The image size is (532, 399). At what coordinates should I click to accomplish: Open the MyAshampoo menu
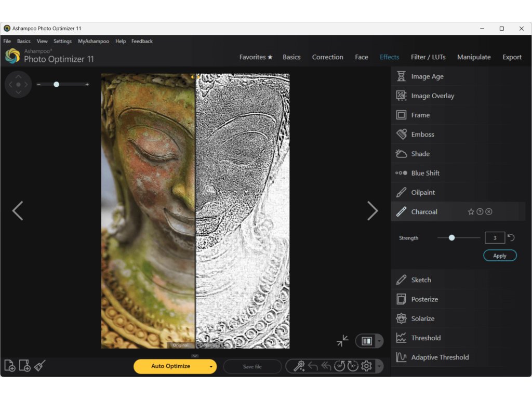(x=94, y=41)
